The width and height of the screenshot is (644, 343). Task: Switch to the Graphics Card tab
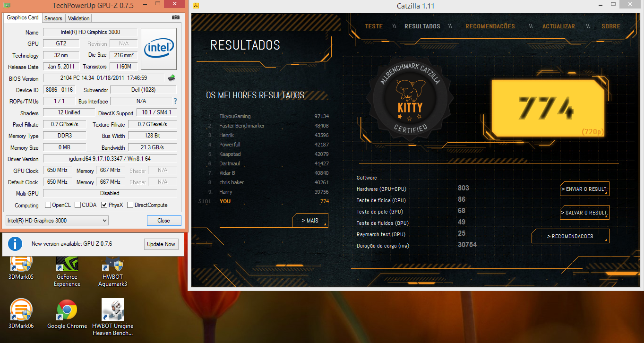coord(23,17)
